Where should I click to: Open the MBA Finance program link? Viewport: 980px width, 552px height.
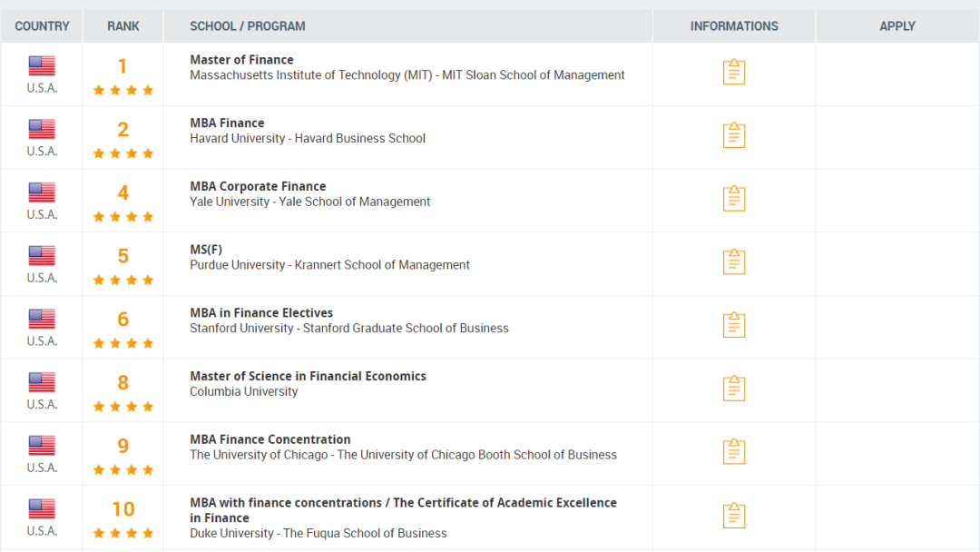point(227,123)
